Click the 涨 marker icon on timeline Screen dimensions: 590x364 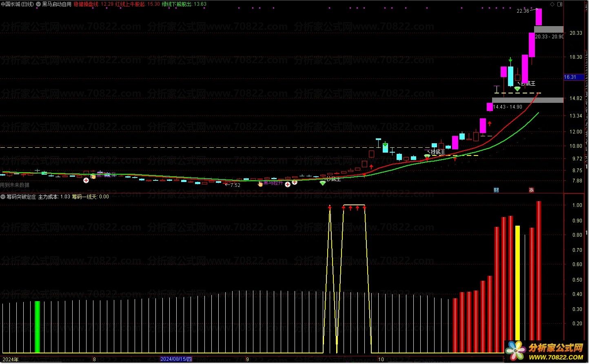click(531, 190)
